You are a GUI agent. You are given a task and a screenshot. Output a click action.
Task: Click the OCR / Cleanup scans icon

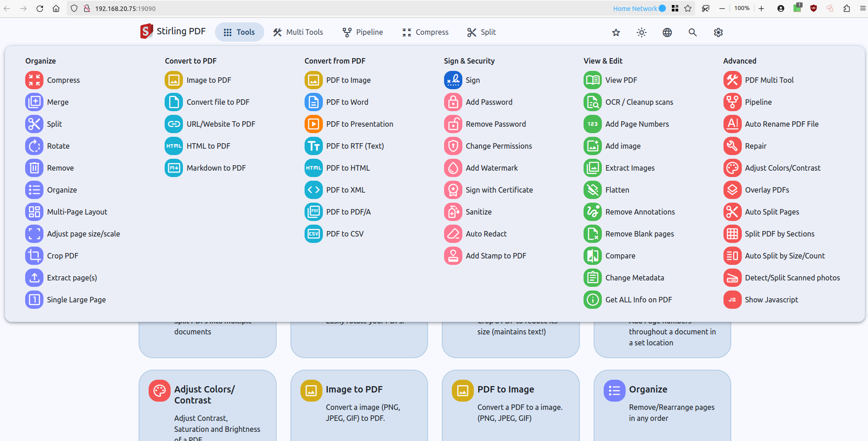click(593, 102)
